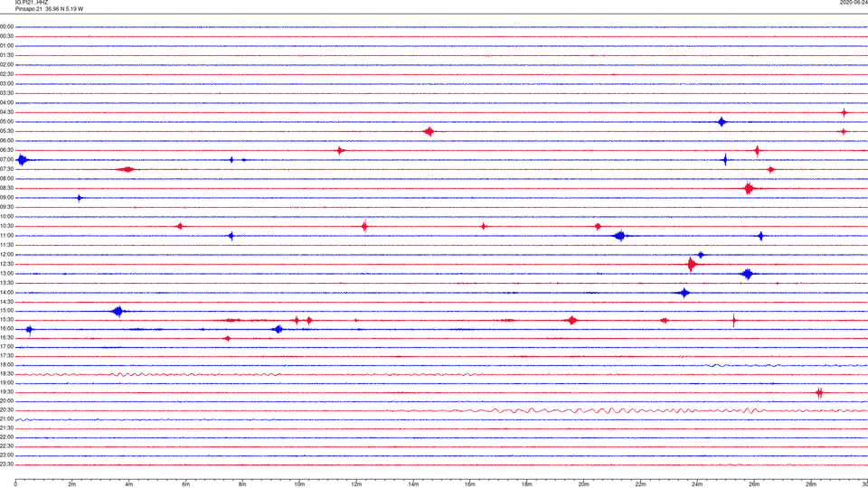Select the 24m axis tick label
The width and height of the screenshot is (868, 488).
tap(697, 484)
